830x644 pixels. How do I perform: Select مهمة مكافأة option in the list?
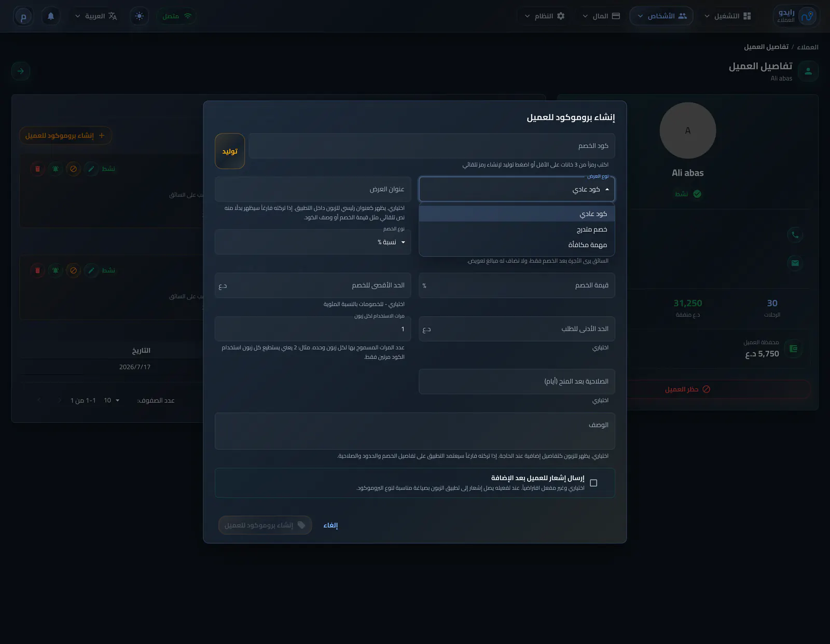click(517, 245)
